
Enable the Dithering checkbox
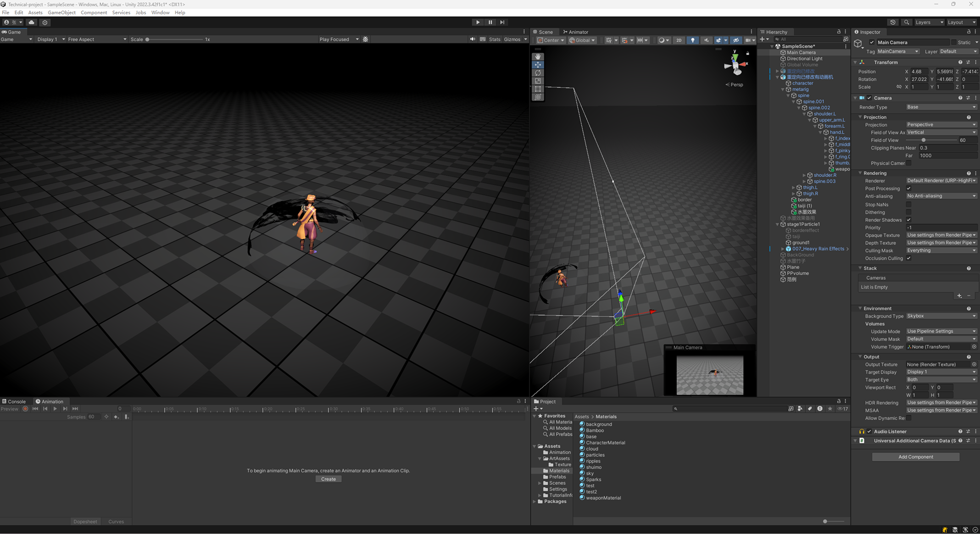tap(908, 212)
